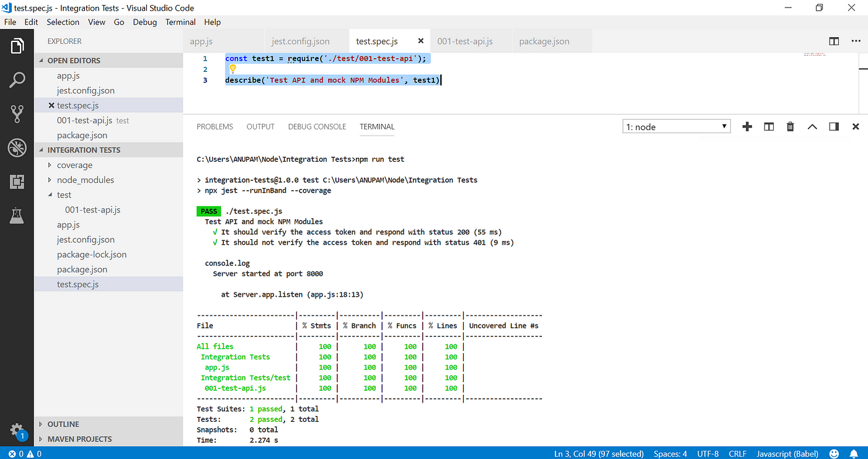Open jest.config.json in Open Editors list
868x459 pixels.
[x=86, y=90]
